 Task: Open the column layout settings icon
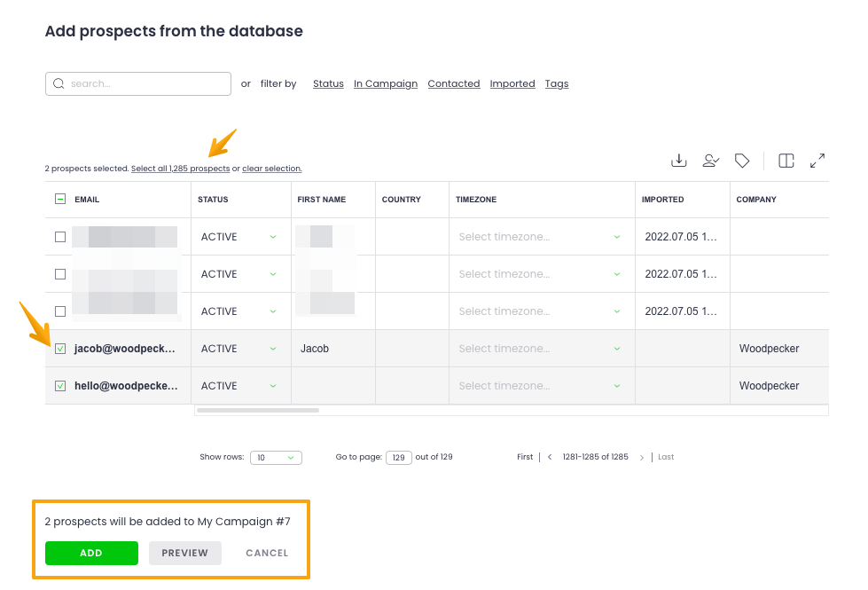click(x=786, y=161)
